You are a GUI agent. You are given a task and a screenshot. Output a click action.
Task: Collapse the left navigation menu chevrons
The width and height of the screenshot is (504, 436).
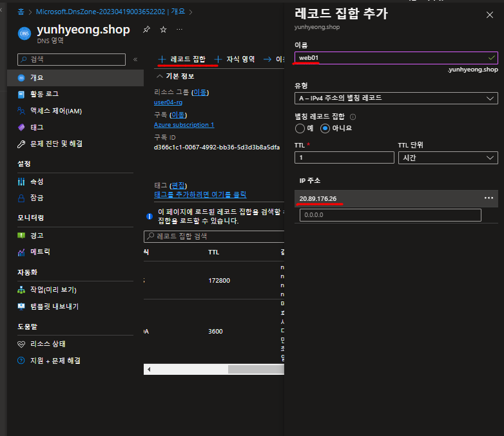(x=135, y=59)
